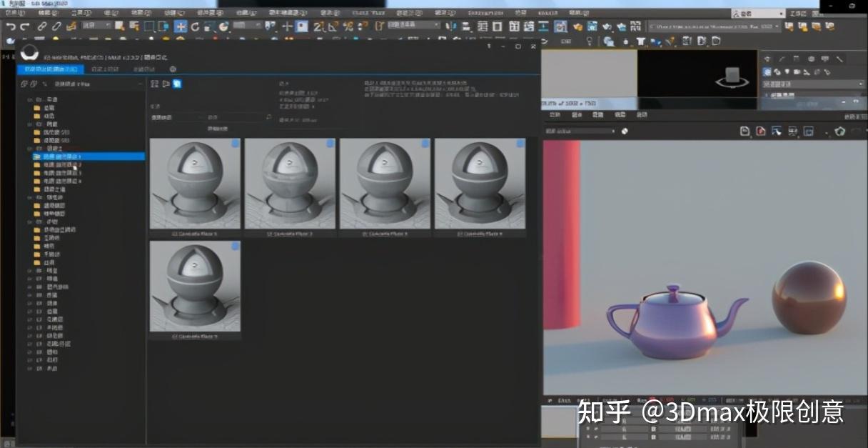Click the Undo icon on the main toolbar
This screenshot has height=448, width=868.
[10, 26]
